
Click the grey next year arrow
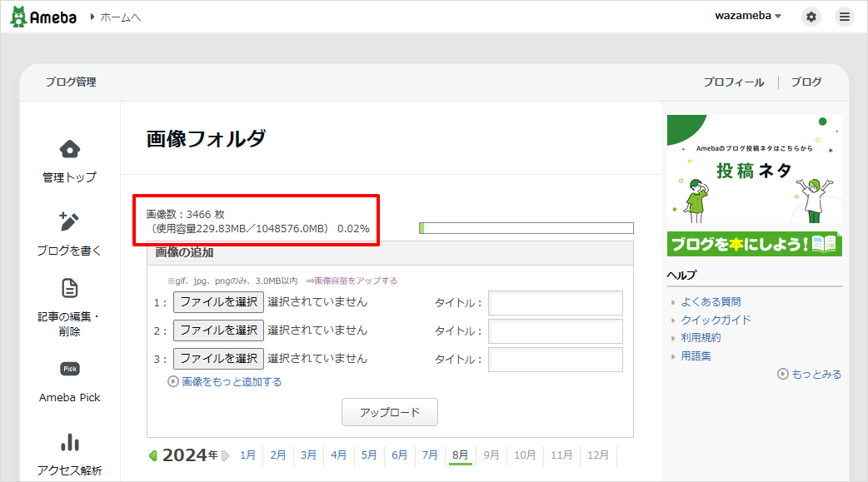pyautogui.click(x=225, y=455)
